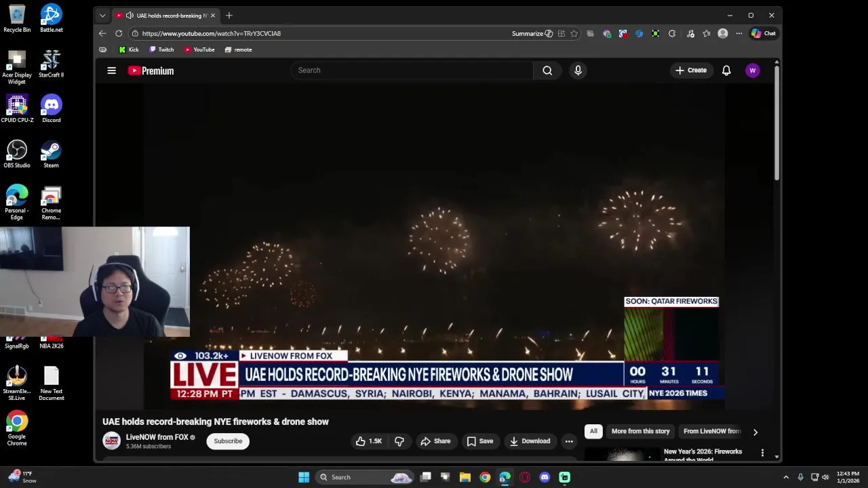Share the video
This screenshot has width=868, height=488.
coord(435,441)
